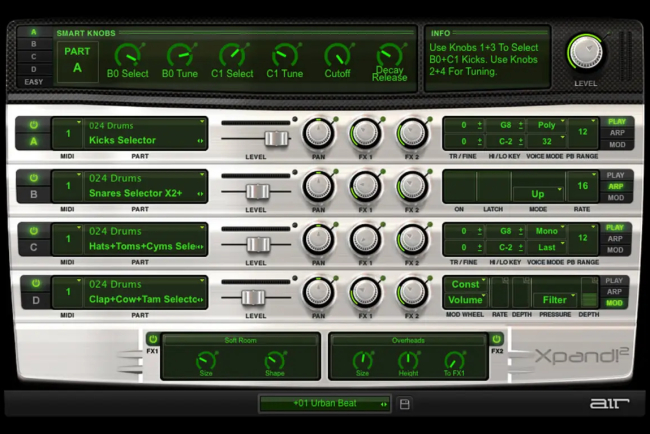Click the FX 1 knob for part A
Viewport: 650px width, 434px height.
[365, 133]
